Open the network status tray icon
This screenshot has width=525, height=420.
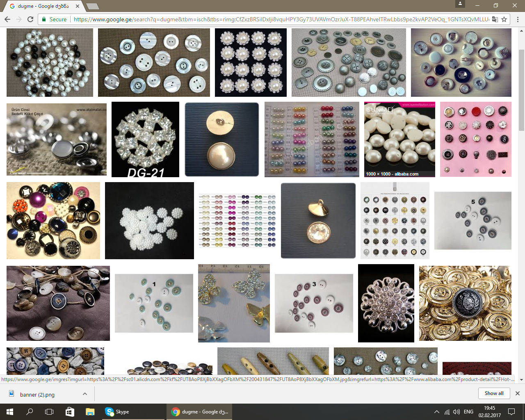(447, 412)
